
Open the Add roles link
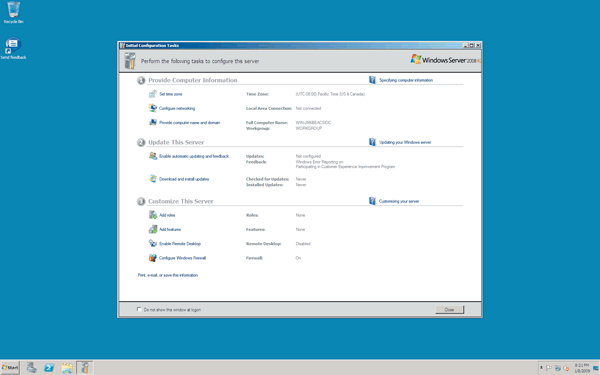pos(167,215)
